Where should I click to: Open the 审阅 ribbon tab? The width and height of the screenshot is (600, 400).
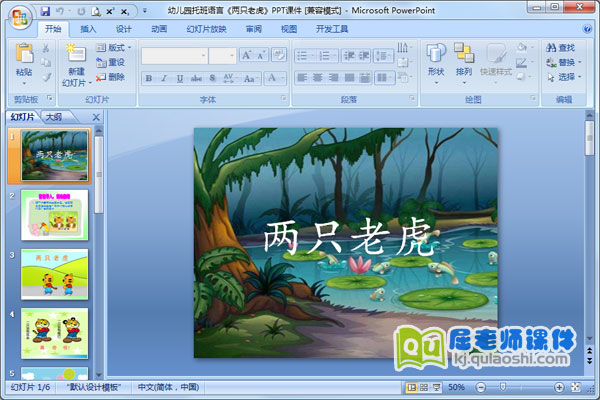click(x=253, y=29)
